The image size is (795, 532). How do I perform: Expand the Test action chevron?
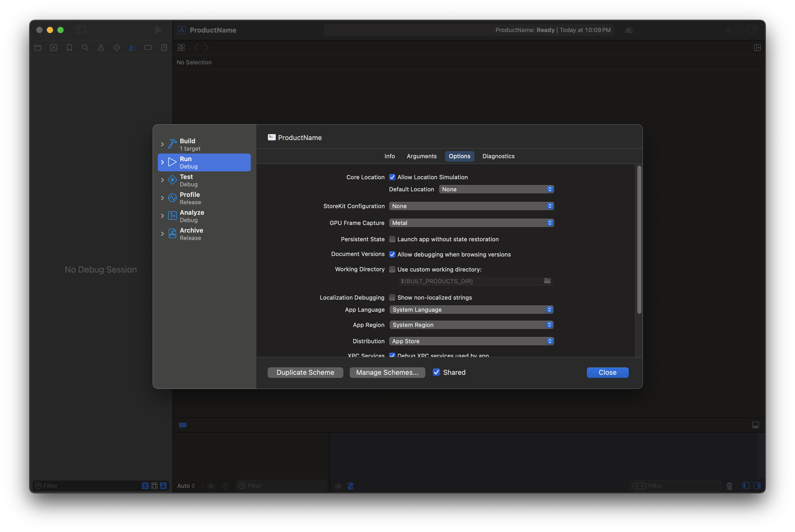coord(162,180)
